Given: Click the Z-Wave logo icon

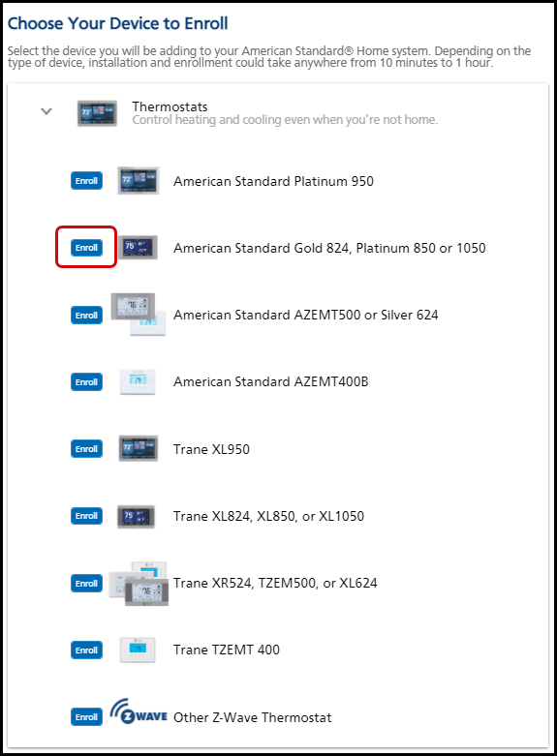Looking at the screenshot, I should pos(139,711).
